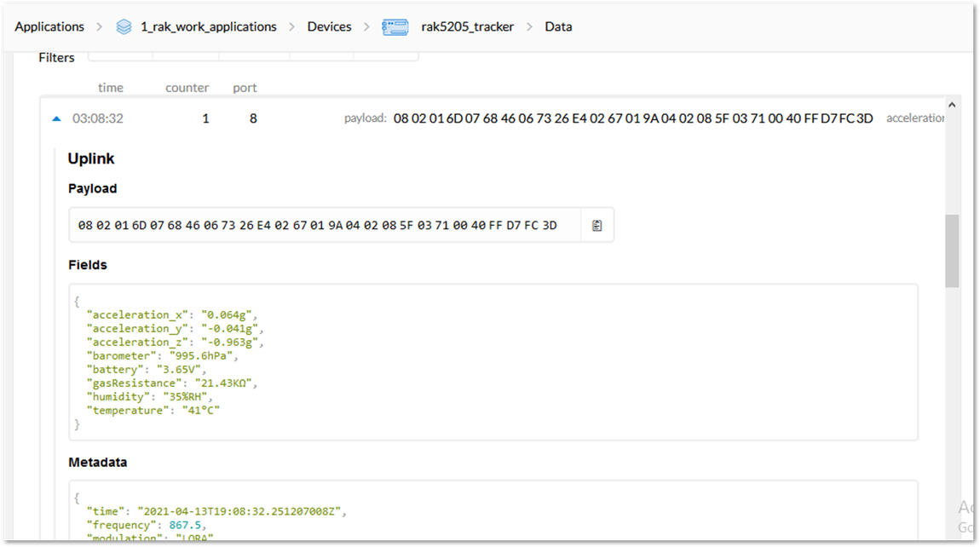Click the frequency value 867.5

[x=185, y=526]
